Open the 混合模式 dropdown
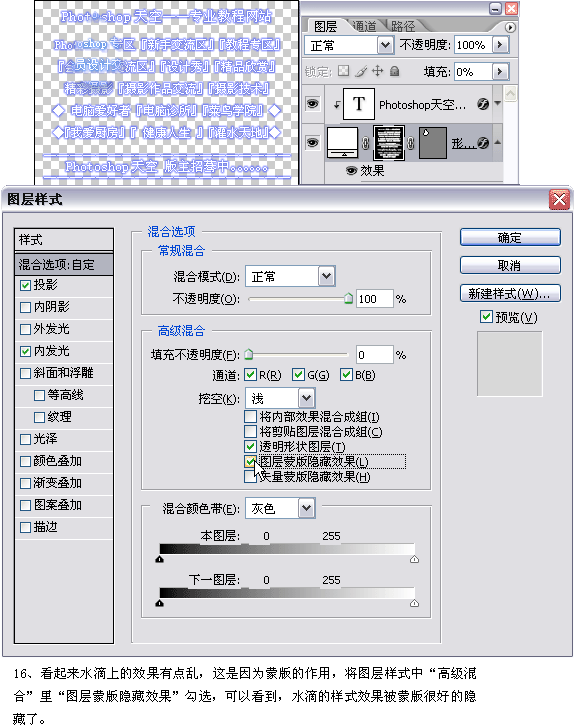Viewport: 575px width, 725px height. click(x=290, y=276)
